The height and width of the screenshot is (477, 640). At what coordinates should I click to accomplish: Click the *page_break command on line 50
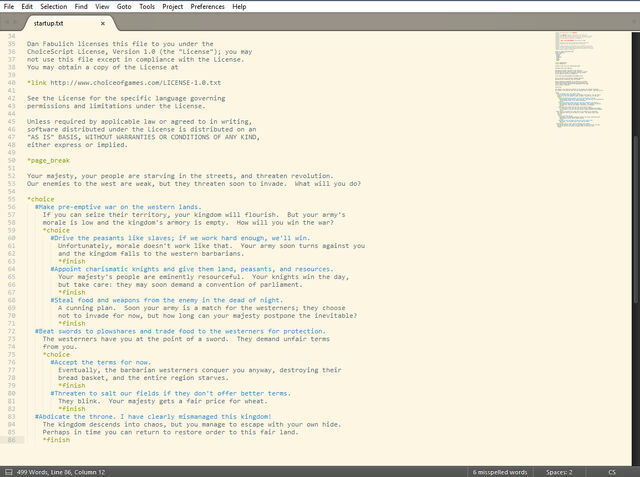(x=48, y=160)
